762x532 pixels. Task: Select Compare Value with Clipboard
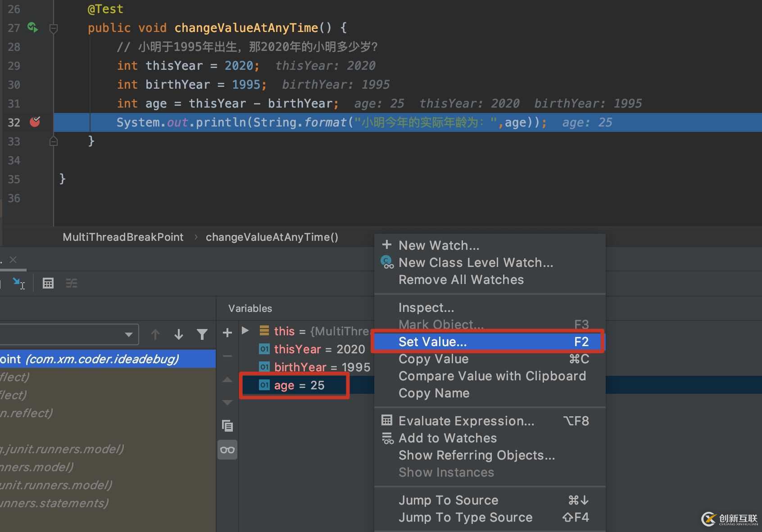tap(489, 376)
